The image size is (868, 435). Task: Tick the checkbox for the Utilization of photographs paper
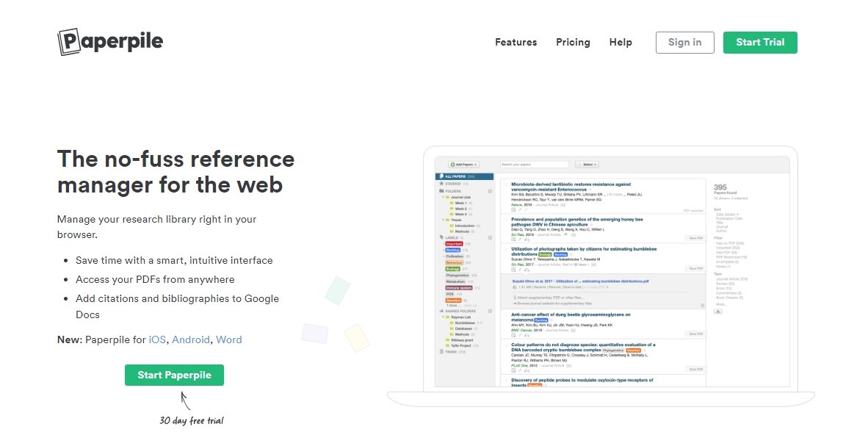[x=506, y=249]
